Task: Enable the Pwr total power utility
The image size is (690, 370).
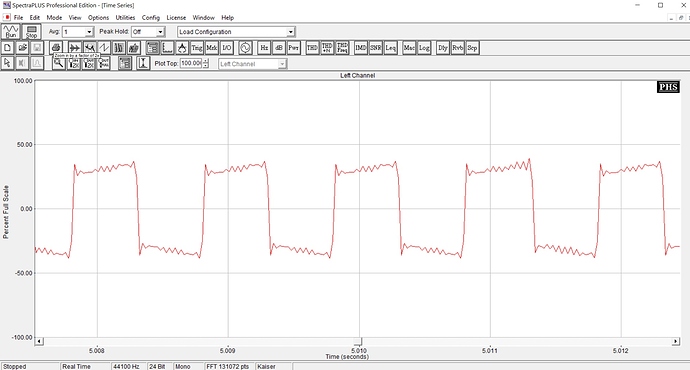Action: coord(294,48)
